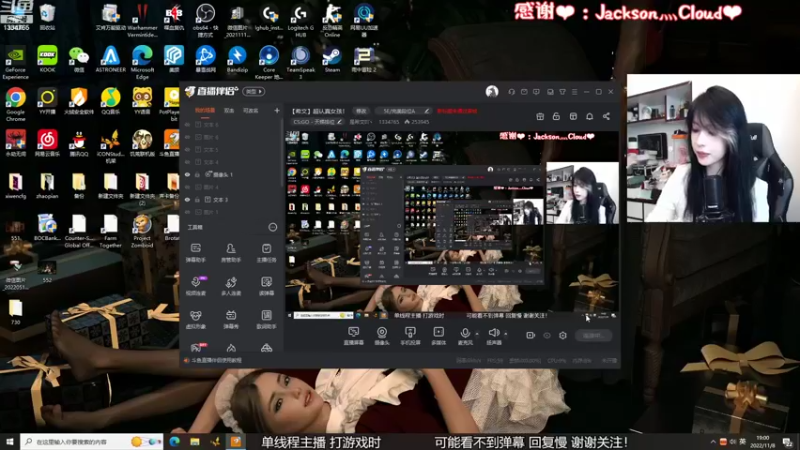The height and width of the screenshot is (450, 800).
Task: Toggle visibility of the 文本 3 source
Action: [187, 199]
